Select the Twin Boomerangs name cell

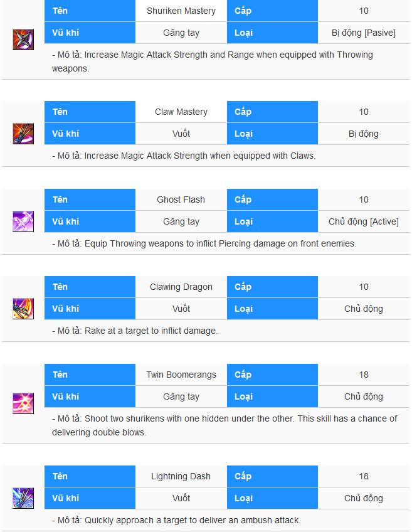181,375
